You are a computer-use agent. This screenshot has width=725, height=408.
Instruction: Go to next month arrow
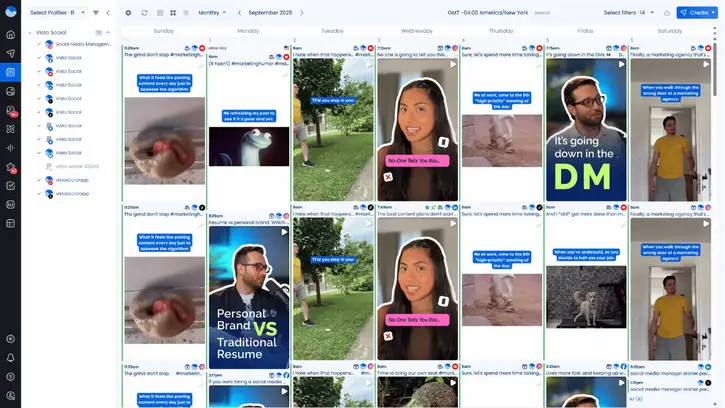pyautogui.click(x=301, y=13)
